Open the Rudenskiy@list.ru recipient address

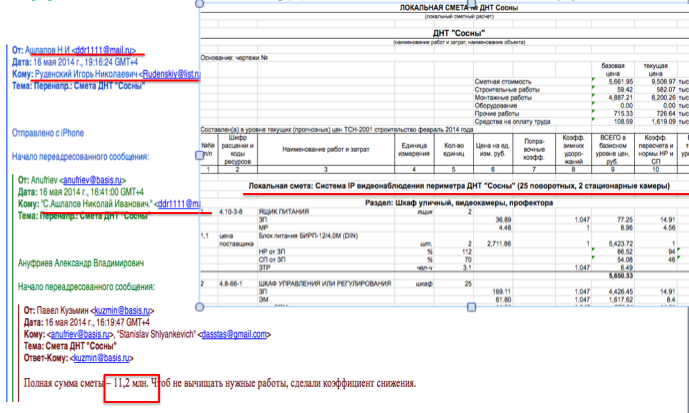170,73
